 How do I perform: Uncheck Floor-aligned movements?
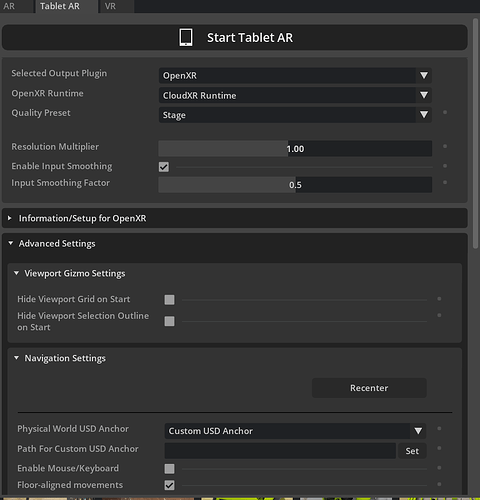point(169,485)
